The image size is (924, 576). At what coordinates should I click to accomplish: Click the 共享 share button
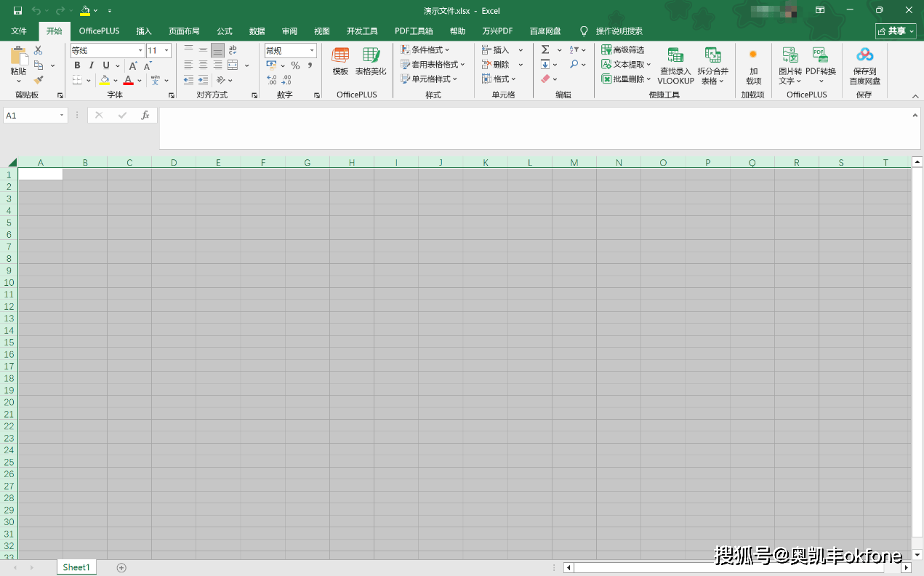pyautogui.click(x=896, y=31)
